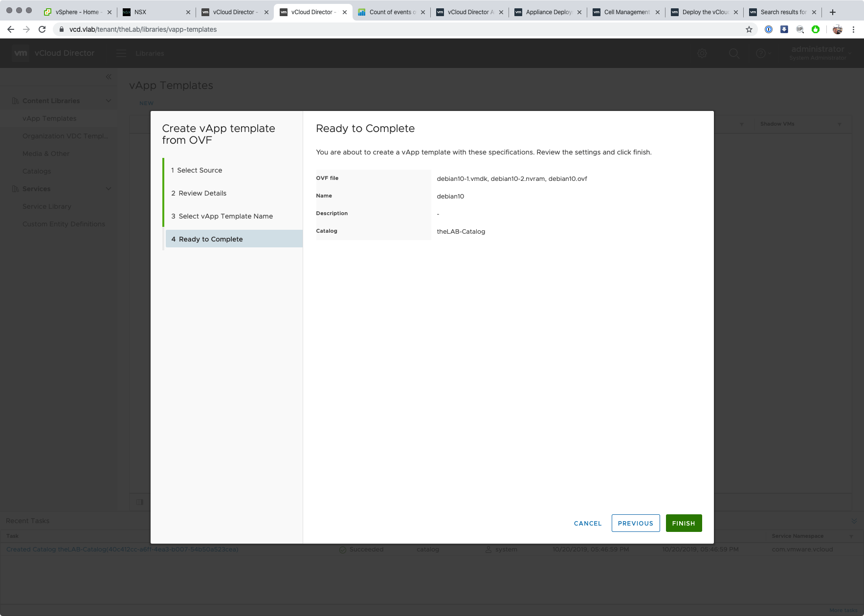Select step 4 Ready to Complete
This screenshot has width=864, height=616.
pyautogui.click(x=211, y=239)
